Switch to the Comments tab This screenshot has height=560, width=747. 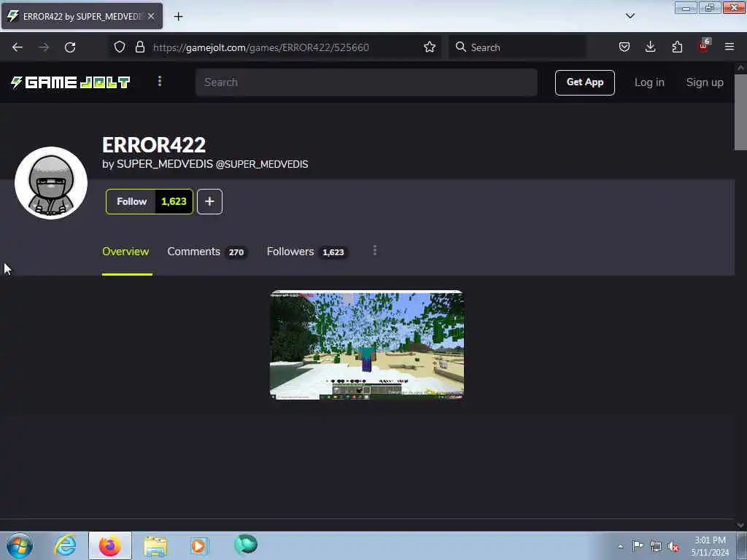click(206, 252)
